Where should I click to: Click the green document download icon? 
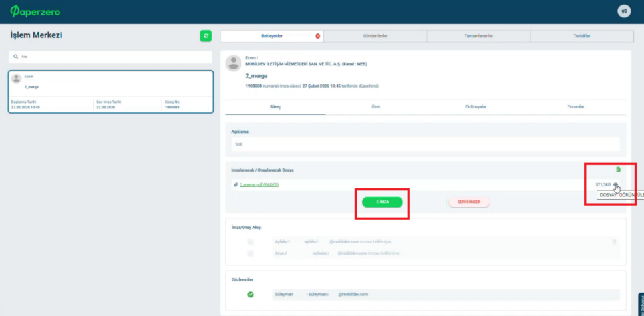coord(618,170)
